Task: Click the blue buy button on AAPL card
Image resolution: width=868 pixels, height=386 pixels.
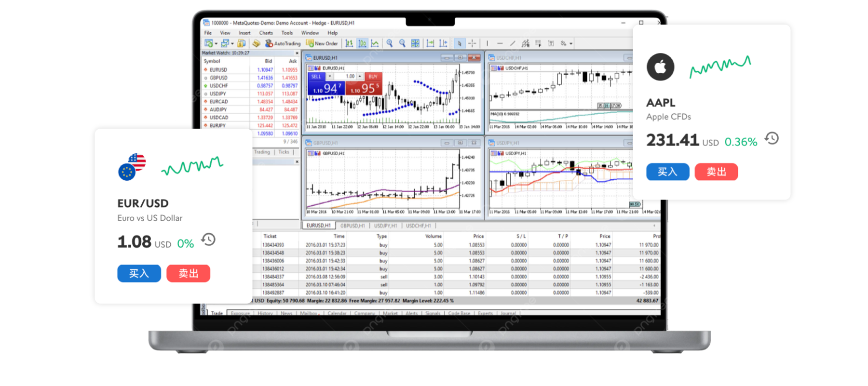Action: tap(668, 172)
